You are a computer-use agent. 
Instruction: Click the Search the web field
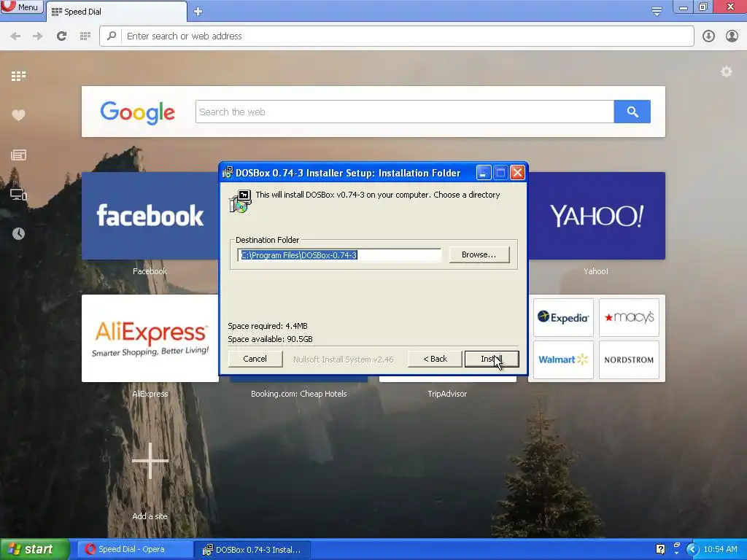[x=404, y=112]
